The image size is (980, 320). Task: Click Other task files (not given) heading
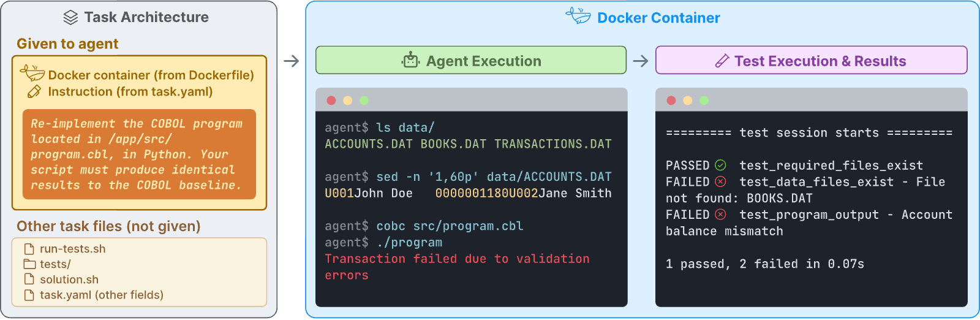(x=108, y=226)
